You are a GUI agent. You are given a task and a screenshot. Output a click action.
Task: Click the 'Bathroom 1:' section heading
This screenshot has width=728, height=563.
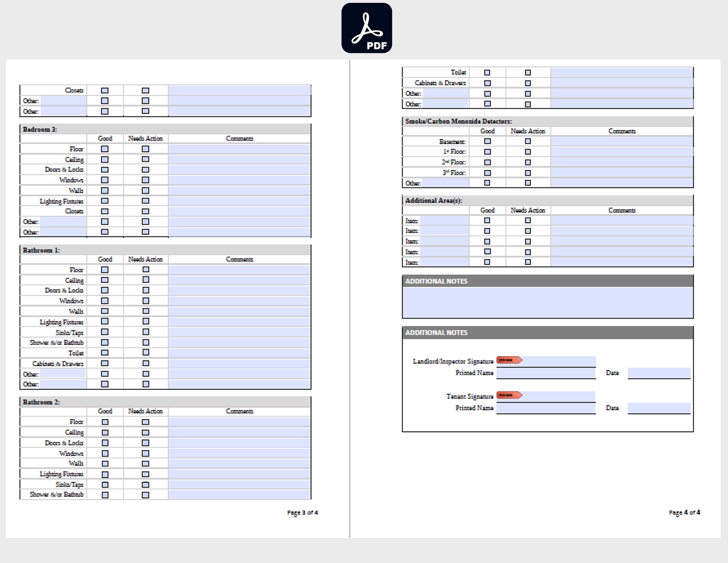pos(41,250)
